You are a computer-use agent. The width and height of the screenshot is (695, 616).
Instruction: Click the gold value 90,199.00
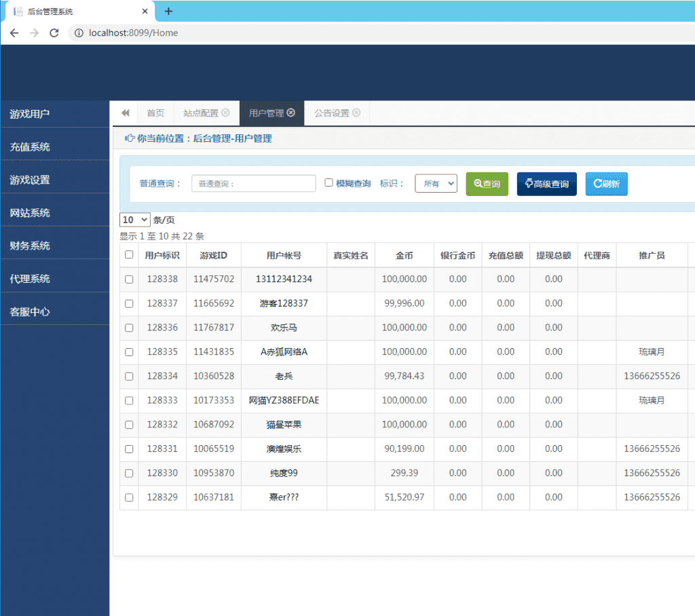405,449
